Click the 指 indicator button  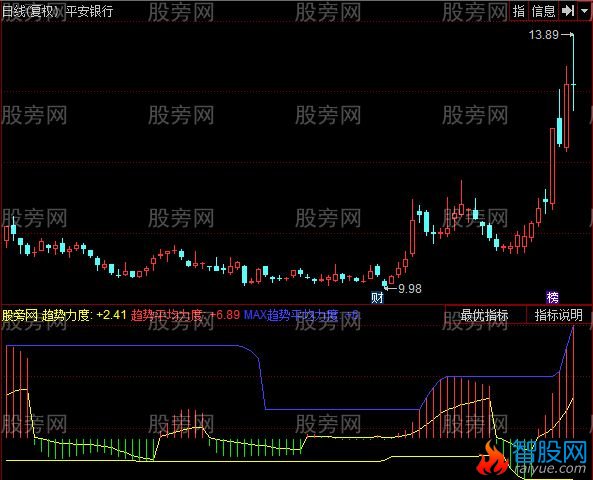point(519,11)
